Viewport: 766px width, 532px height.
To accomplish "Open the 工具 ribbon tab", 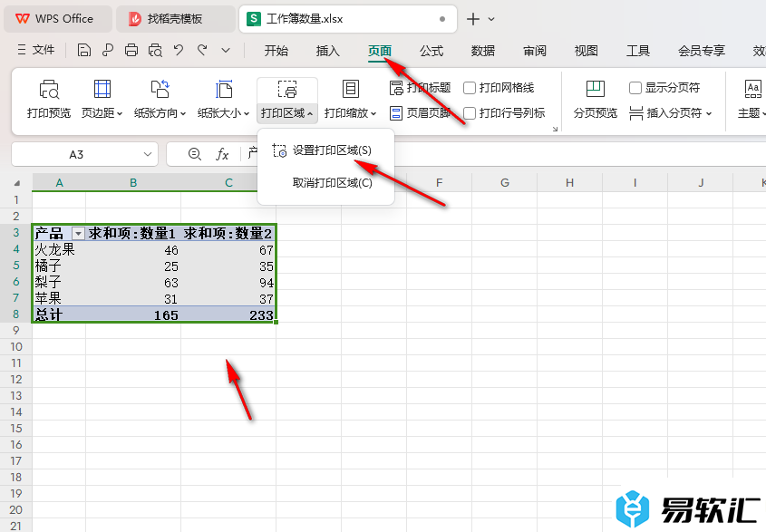I will (x=637, y=51).
